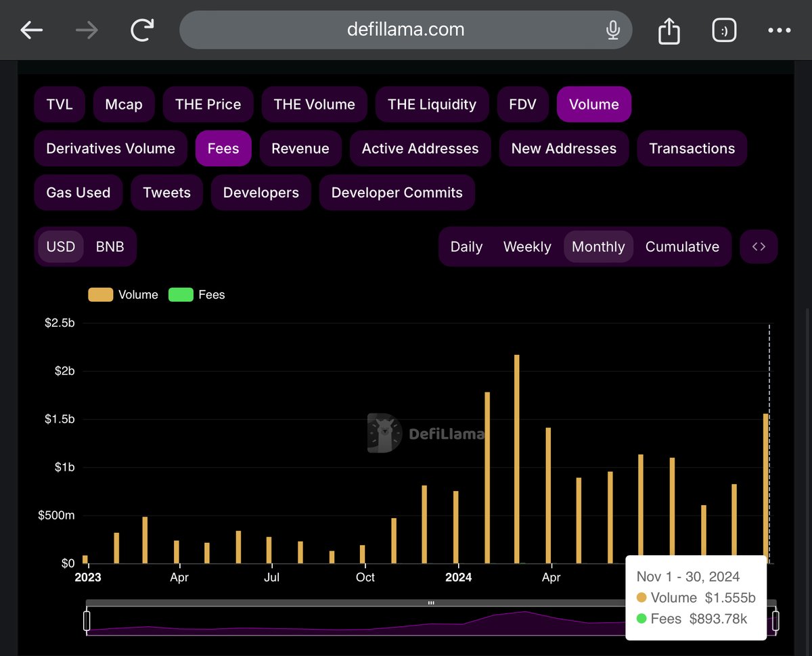Click the 2024 x-axis label

(459, 578)
